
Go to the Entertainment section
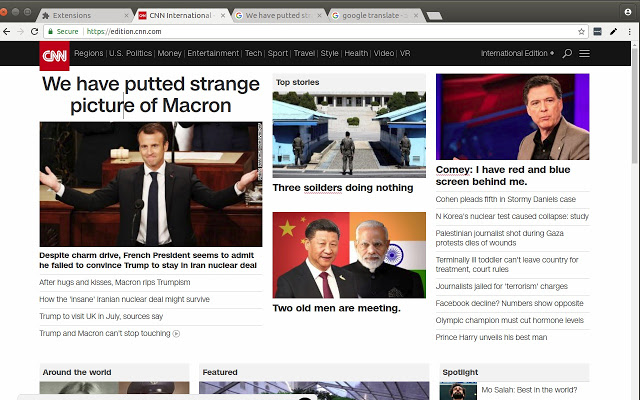click(213, 53)
